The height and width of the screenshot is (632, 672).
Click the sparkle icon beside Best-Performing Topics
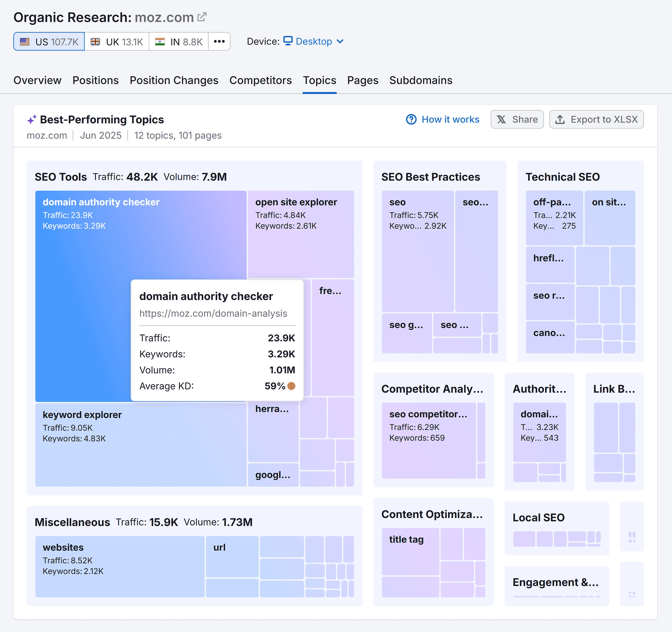tap(31, 119)
